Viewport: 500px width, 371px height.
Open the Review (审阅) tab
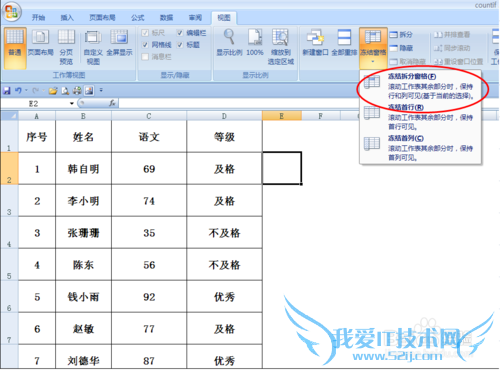click(195, 18)
